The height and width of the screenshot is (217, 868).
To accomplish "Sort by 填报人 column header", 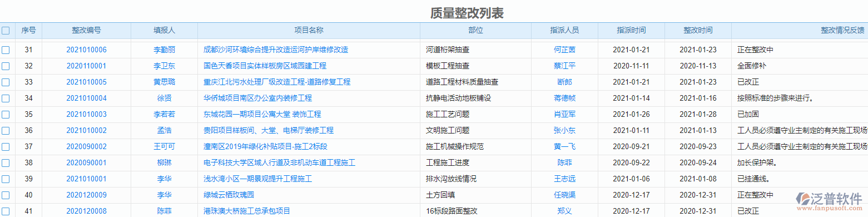I will pyautogui.click(x=164, y=31).
